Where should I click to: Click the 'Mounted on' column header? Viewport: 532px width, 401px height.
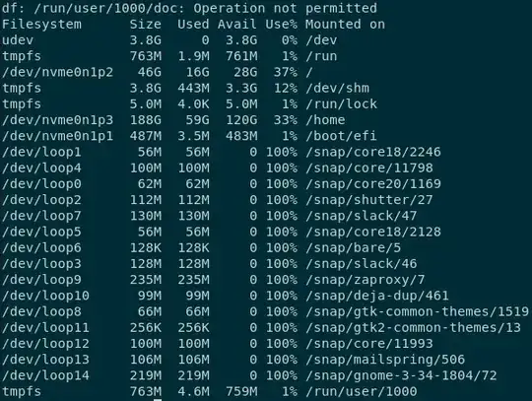tap(346, 25)
